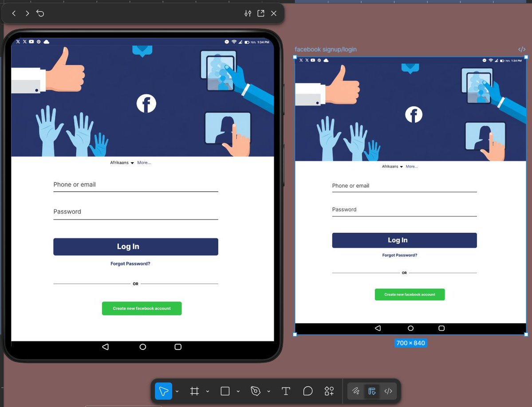Image resolution: width=532 pixels, height=407 pixels.
Task: Click back navigation icon on canvas frame
Action: click(378, 328)
